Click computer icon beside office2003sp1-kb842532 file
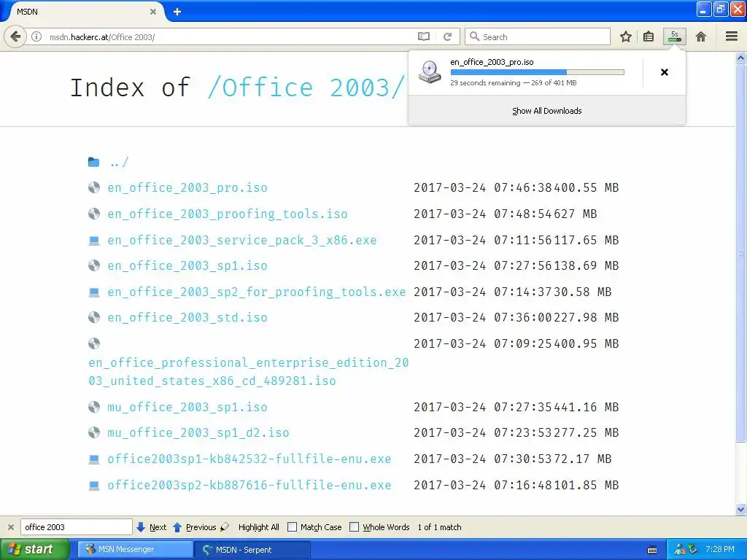 [x=94, y=459]
